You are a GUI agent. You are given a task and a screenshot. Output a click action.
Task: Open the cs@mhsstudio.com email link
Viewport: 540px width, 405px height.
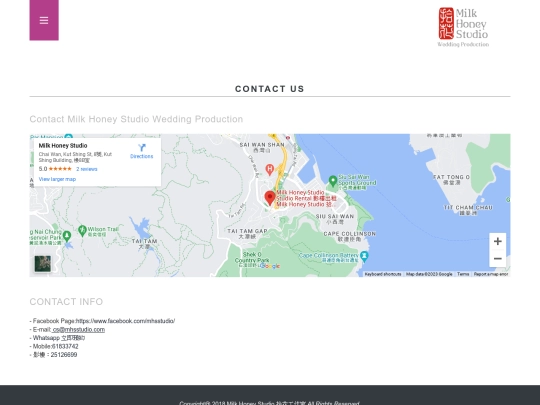tap(79, 330)
